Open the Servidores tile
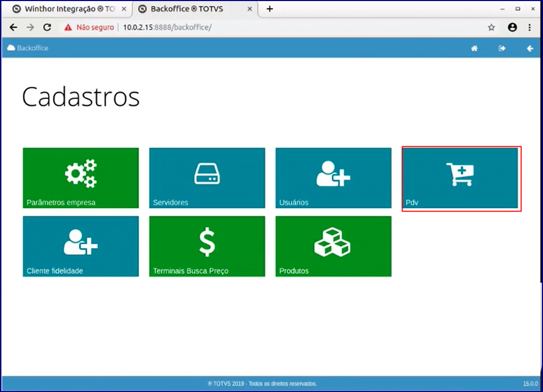Viewport: 543px width, 392px height. click(207, 178)
